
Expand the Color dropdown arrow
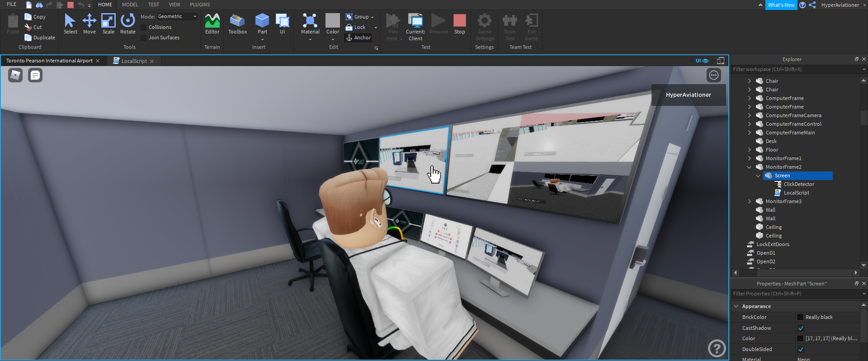333,39
